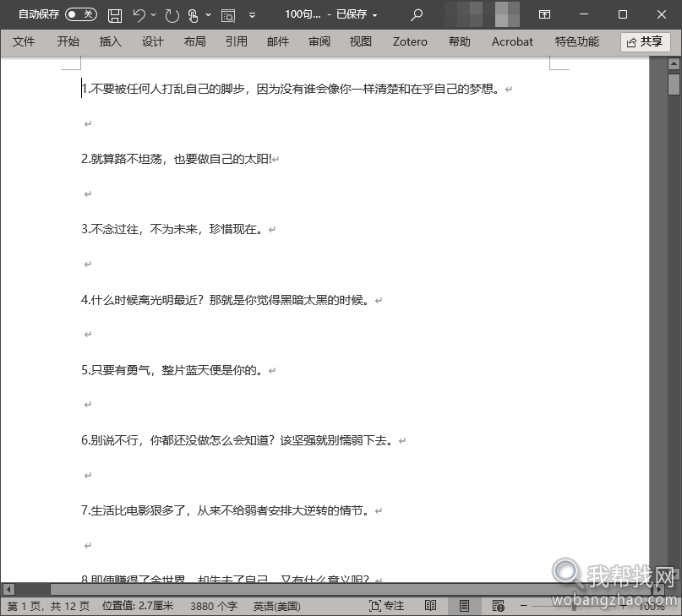
Task: Toggle the AutoSave switch
Action: tap(81, 14)
